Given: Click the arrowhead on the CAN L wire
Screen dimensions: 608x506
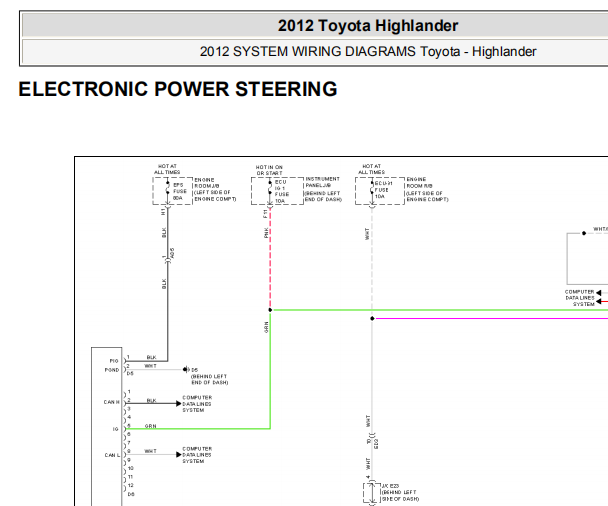Looking at the screenshot, I should [179, 455].
